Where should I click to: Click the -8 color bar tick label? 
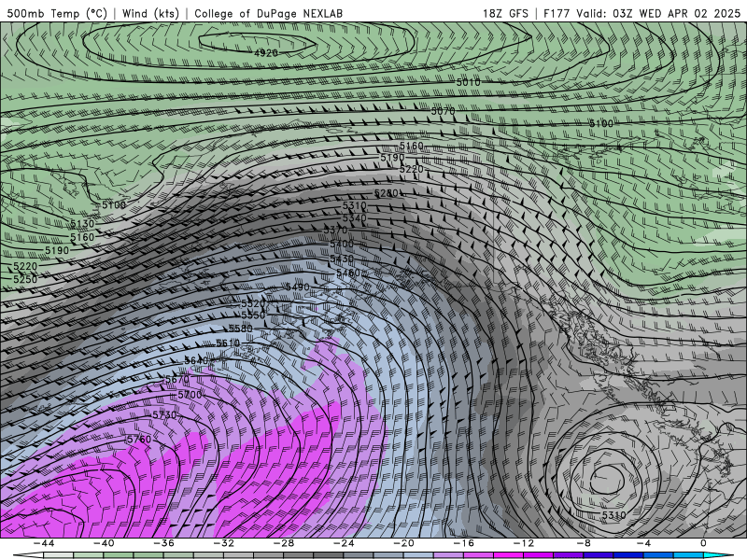pyautogui.click(x=585, y=543)
